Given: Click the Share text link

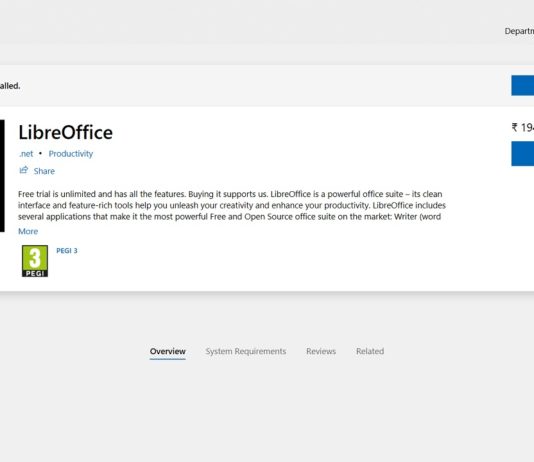Looking at the screenshot, I should pyautogui.click(x=44, y=171).
